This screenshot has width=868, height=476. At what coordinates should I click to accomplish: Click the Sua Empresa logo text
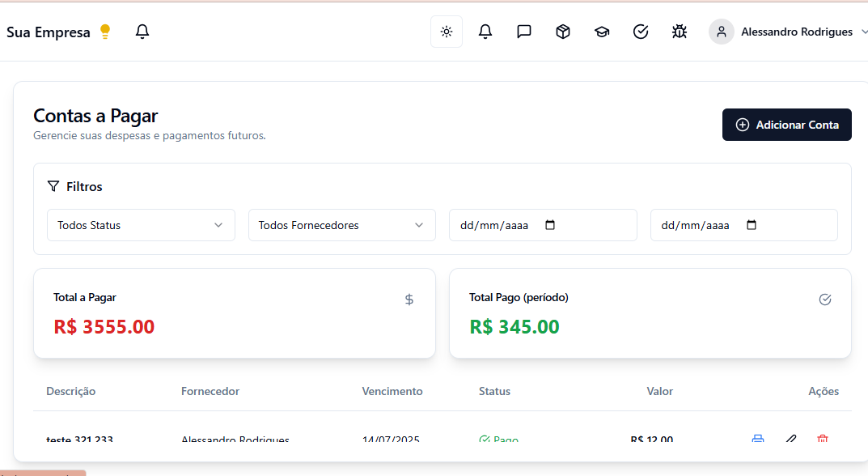[49, 32]
